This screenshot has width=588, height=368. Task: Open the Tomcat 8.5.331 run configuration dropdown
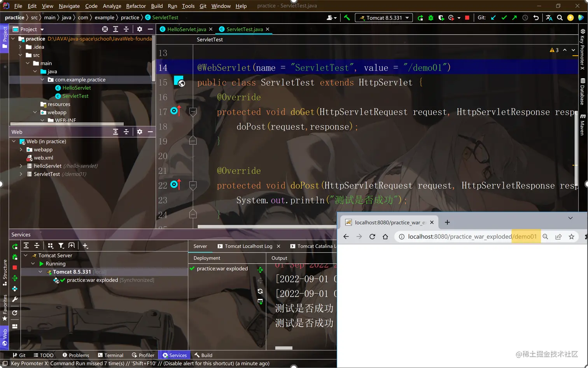click(384, 18)
